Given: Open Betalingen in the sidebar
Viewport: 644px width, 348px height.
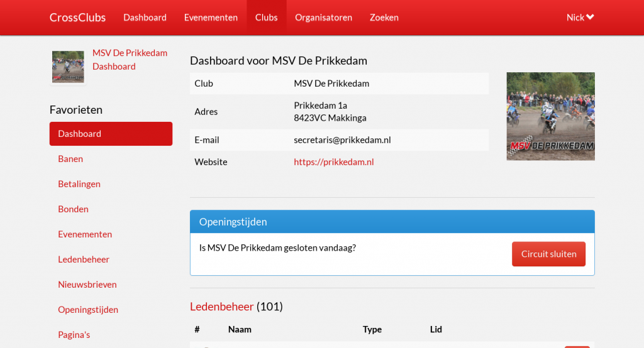Looking at the screenshot, I should (79, 184).
